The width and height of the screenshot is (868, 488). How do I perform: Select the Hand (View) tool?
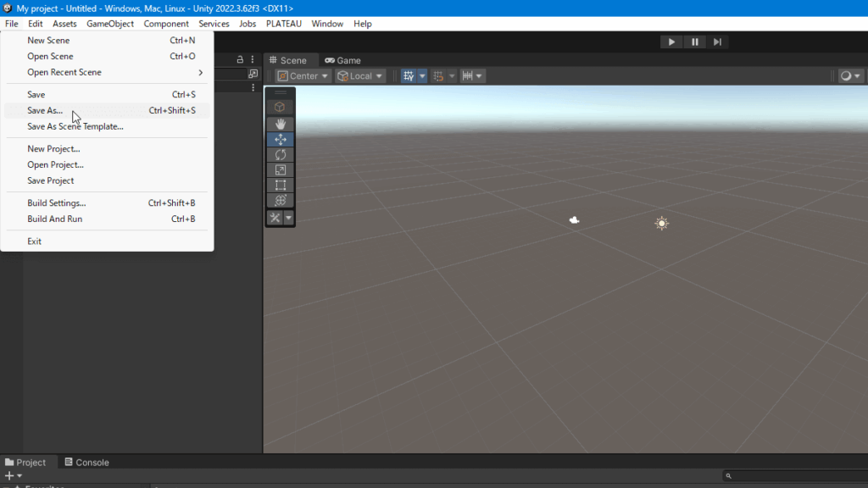pos(280,125)
